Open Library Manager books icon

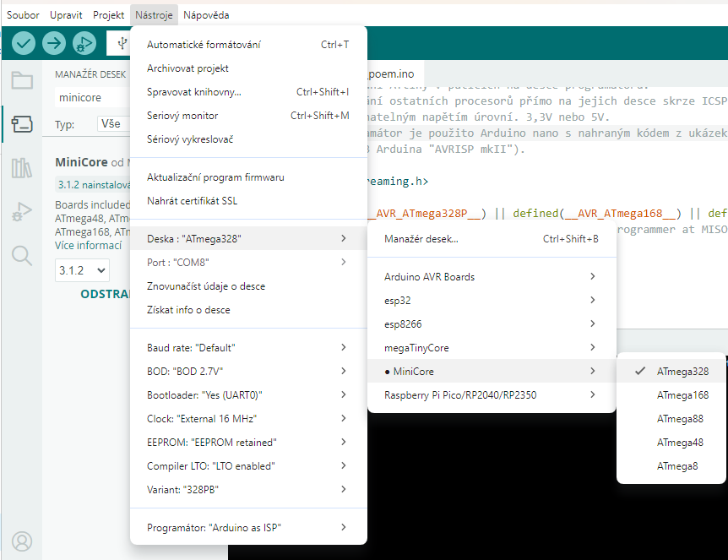(22, 168)
